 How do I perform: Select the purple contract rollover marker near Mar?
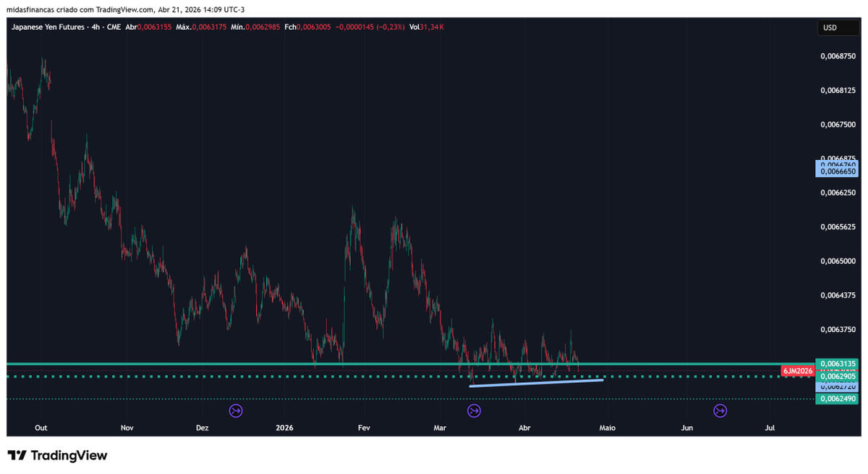(x=474, y=410)
